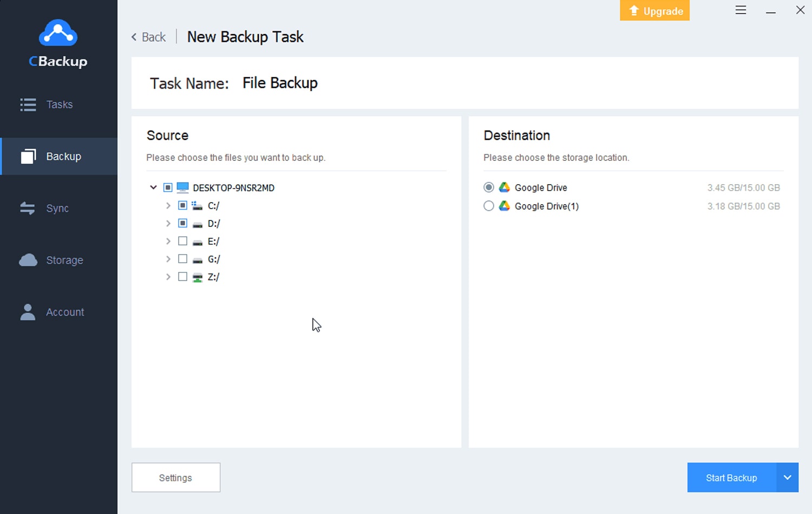Open the Start Backup dropdown arrow
This screenshot has width=812, height=514.
coord(788,477)
